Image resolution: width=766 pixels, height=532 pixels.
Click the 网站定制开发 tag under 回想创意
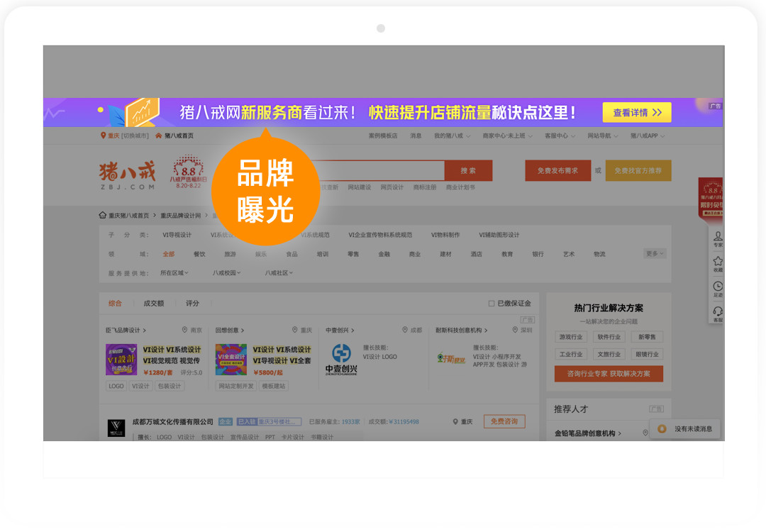coord(236,386)
